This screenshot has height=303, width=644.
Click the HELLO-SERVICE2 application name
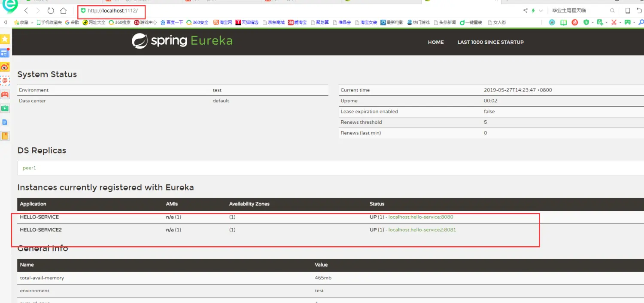[x=41, y=230]
